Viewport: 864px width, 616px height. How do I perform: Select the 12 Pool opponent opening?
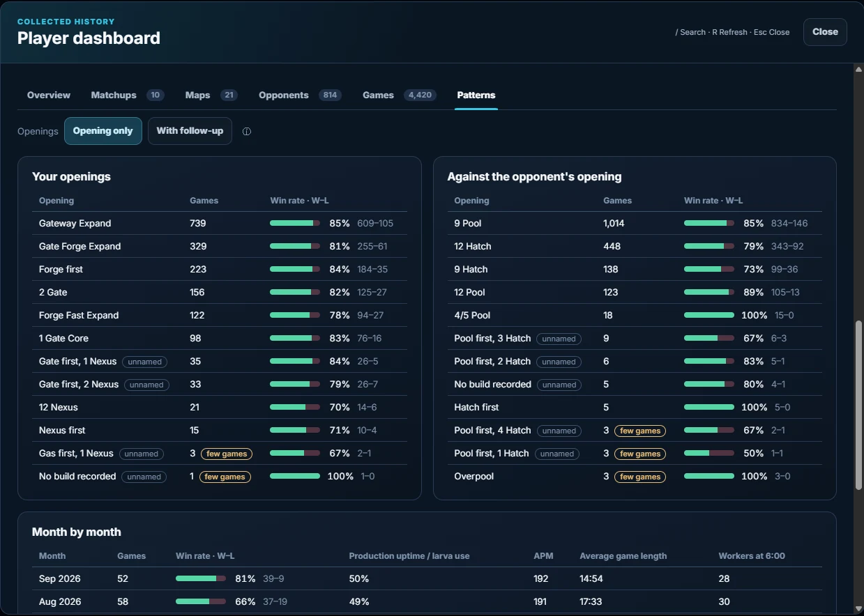635,293
